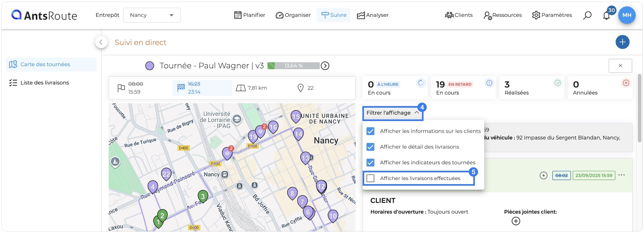644x233 pixels.
Task: Click the search magnifier icon
Action: tap(587, 15)
